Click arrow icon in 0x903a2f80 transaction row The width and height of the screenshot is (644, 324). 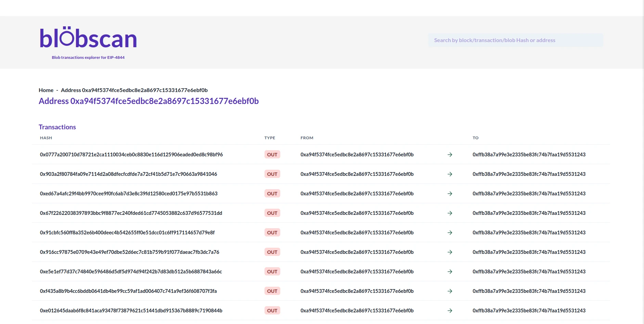pos(450,174)
